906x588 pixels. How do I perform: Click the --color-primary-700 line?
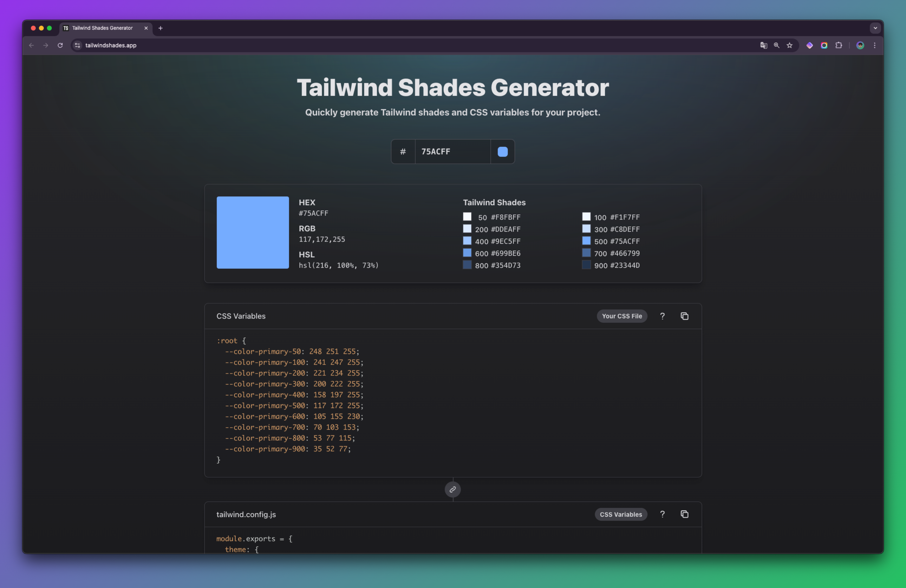pos(292,428)
